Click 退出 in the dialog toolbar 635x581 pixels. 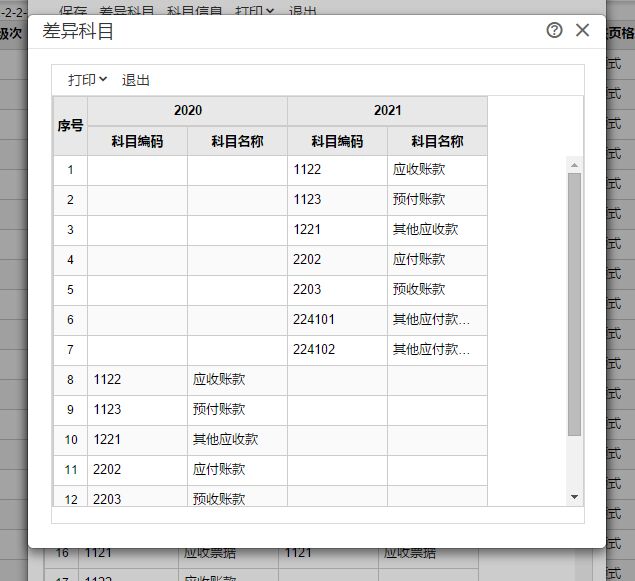pos(136,80)
